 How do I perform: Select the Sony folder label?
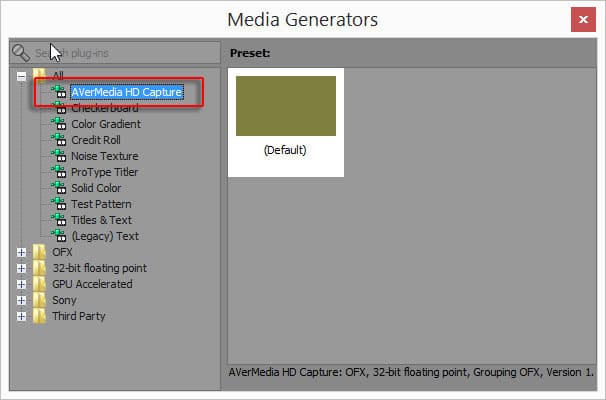pos(64,300)
